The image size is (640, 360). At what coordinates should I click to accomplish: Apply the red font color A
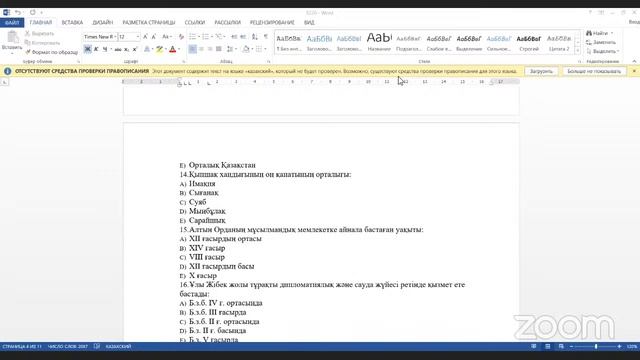coord(172,49)
